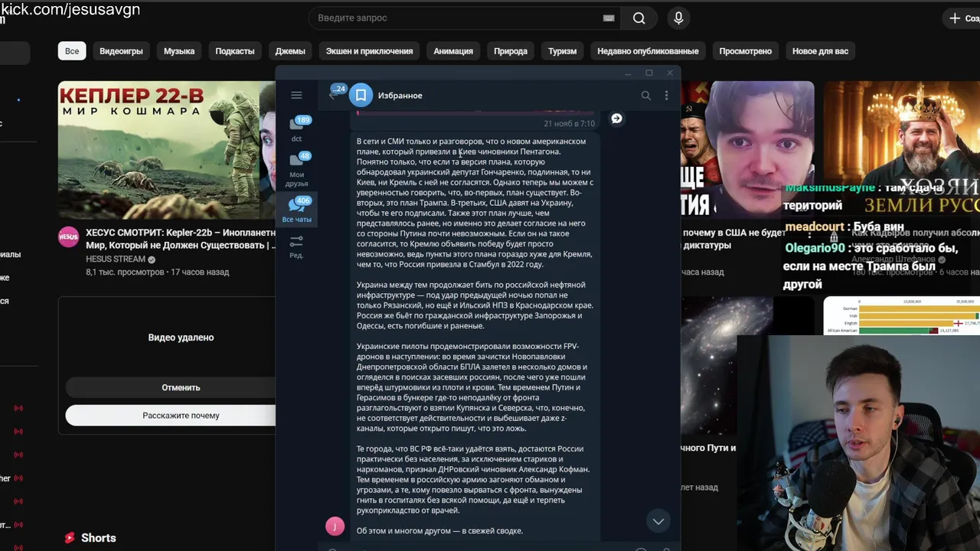The width and height of the screenshot is (980, 551).
Task: Click the pink J avatar in Telegram
Action: 335,527
